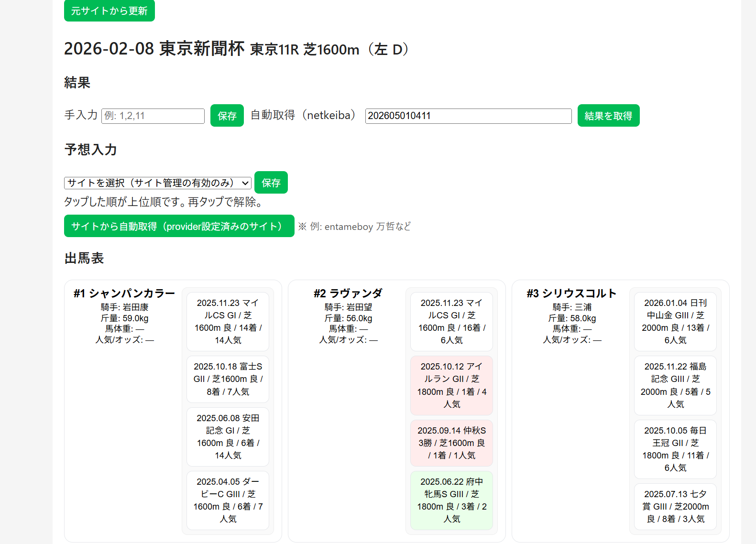The image size is (756, 544).
Task: Tap horse #1 シャンパンカラー
Action: (124, 294)
